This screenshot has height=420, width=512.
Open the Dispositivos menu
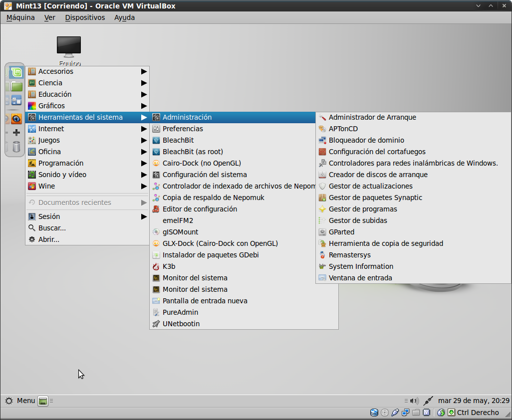pos(85,17)
